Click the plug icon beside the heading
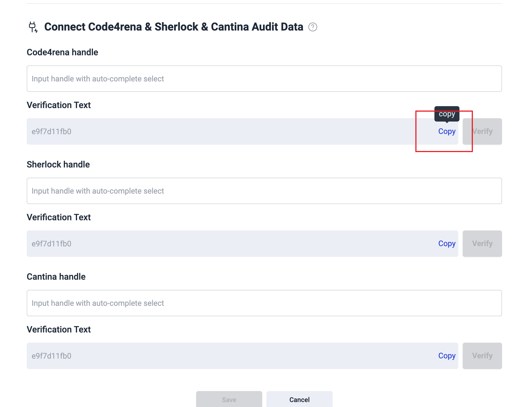This screenshot has width=532, height=407. point(33,27)
